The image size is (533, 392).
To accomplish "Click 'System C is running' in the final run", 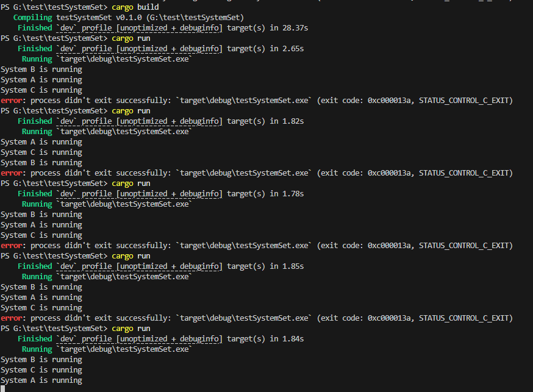I will click(x=41, y=370).
